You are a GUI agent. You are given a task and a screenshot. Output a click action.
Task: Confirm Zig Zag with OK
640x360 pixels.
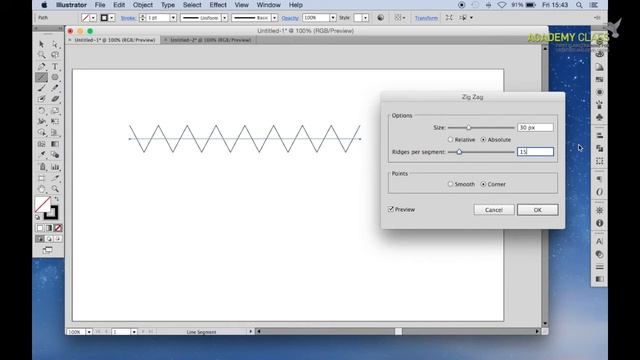pos(538,210)
